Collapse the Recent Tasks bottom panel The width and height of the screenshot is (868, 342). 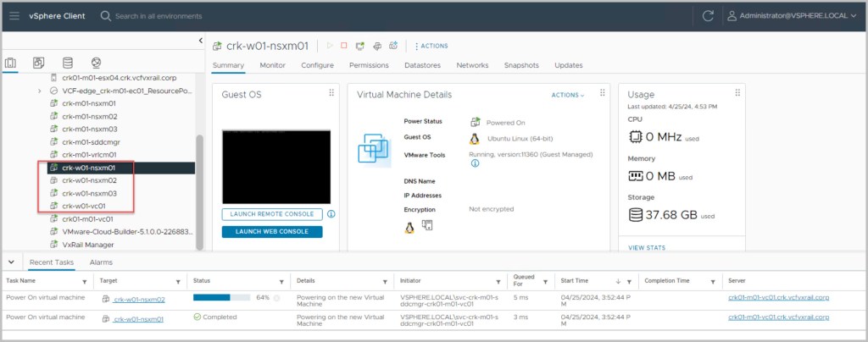[10, 262]
